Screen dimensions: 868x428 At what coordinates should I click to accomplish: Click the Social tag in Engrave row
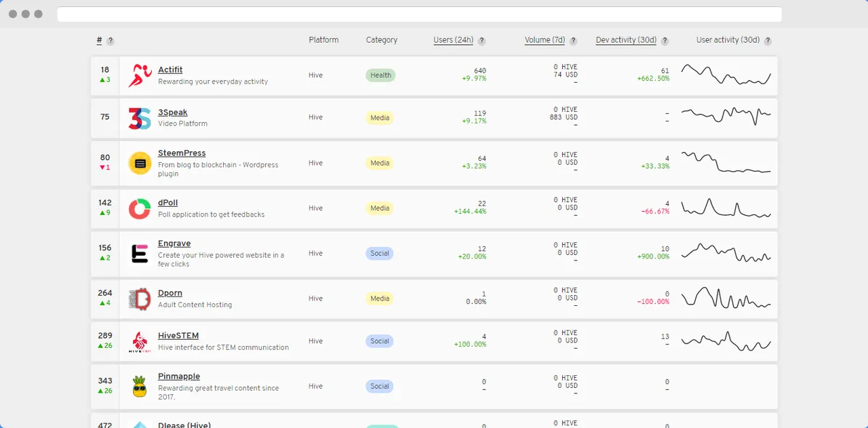tap(380, 254)
